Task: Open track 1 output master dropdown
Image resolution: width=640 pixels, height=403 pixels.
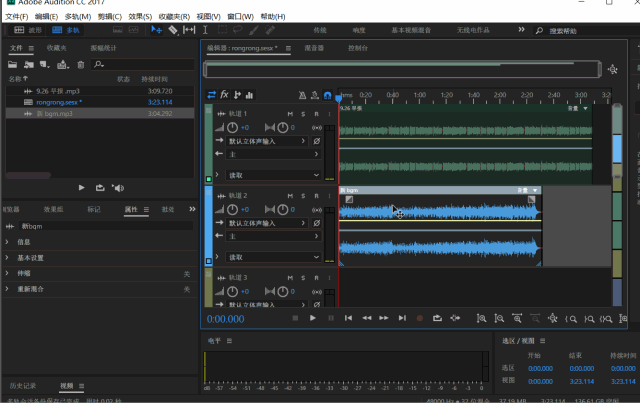Action: 273,154
